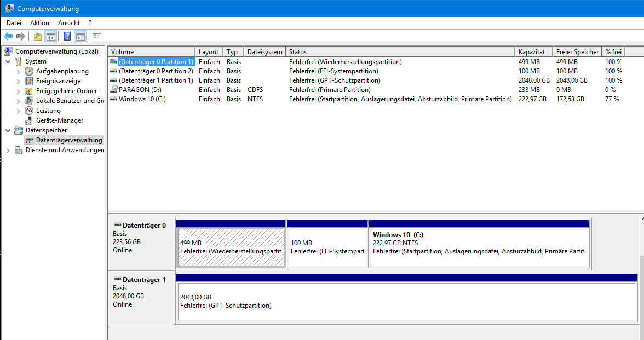Viewport: 644px width, 340px height.
Task: Expand the Aufgabenplanung node
Action: (x=19, y=71)
